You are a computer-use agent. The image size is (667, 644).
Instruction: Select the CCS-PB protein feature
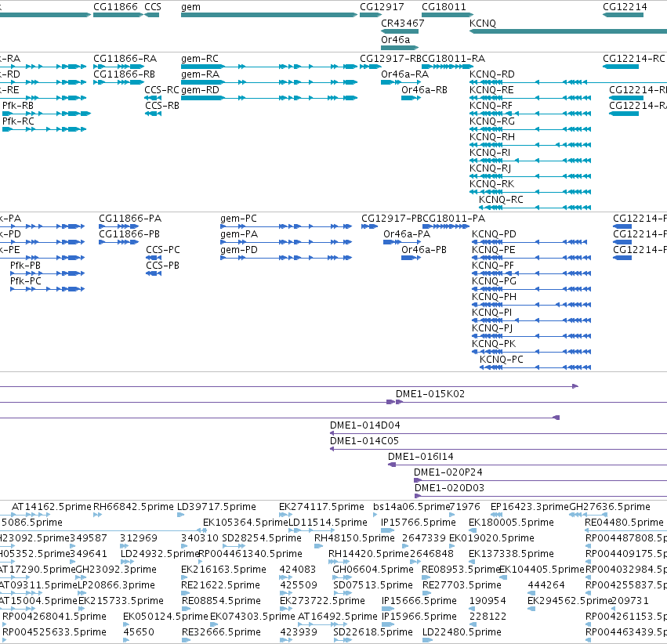coord(154,273)
